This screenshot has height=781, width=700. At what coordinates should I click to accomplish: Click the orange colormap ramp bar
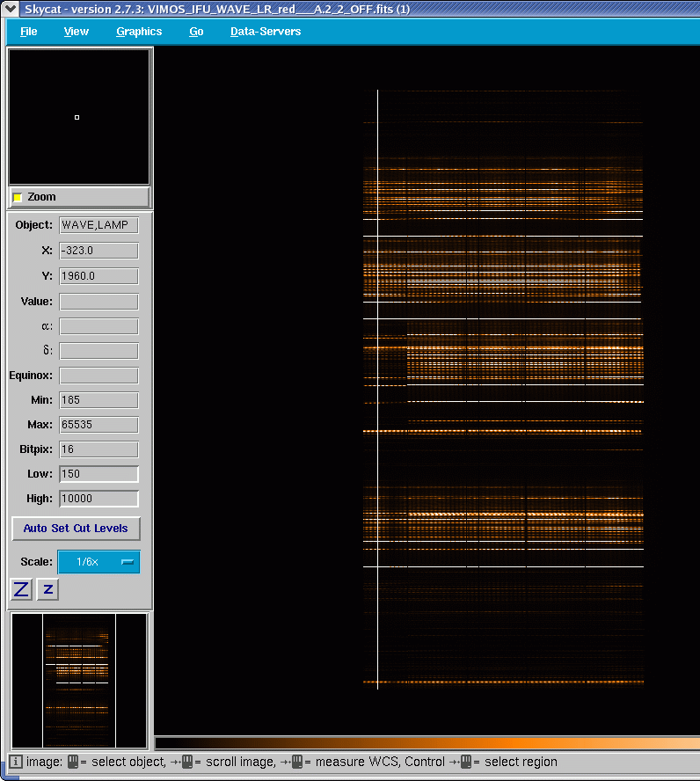click(x=427, y=743)
